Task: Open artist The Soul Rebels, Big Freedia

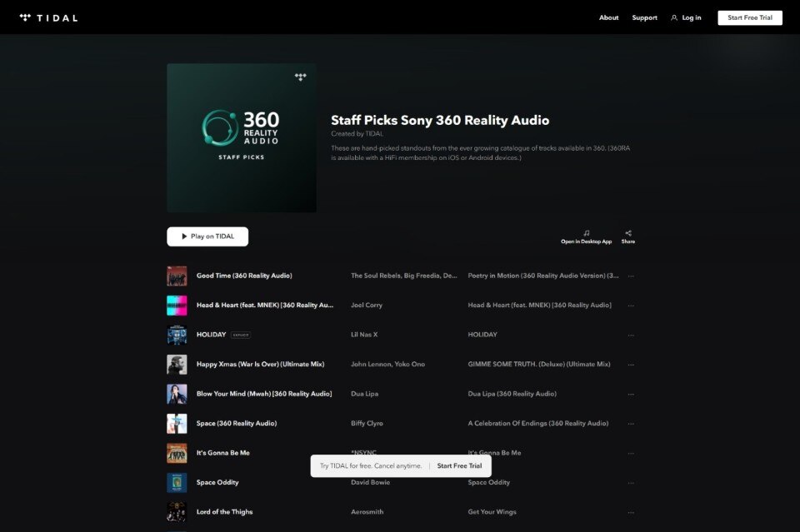Action: [x=403, y=276]
